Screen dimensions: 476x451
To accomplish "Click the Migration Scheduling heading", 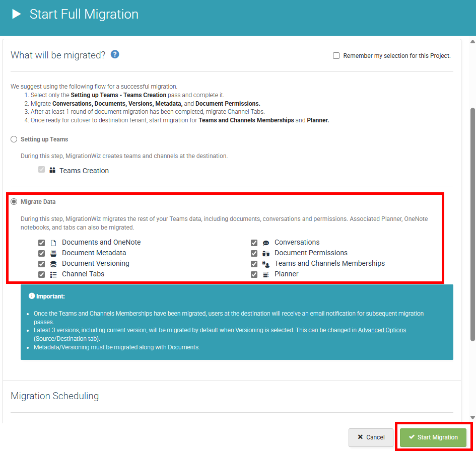I will pos(54,396).
